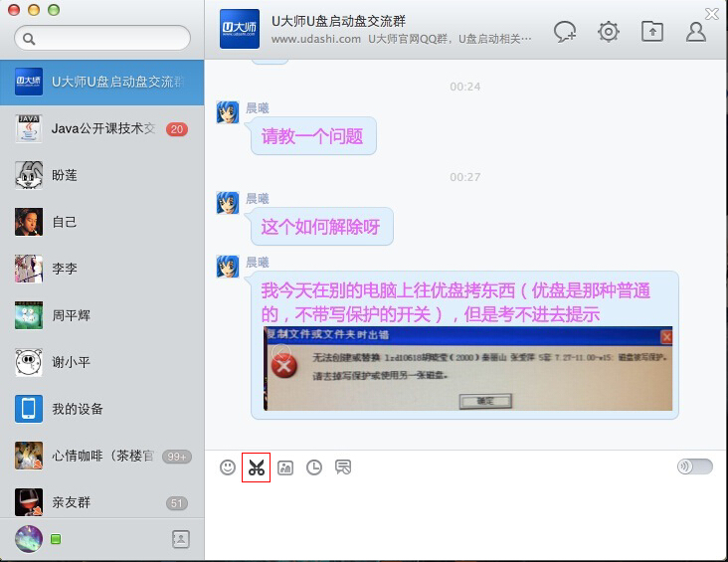Toggle the voice input switch

tap(695, 467)
